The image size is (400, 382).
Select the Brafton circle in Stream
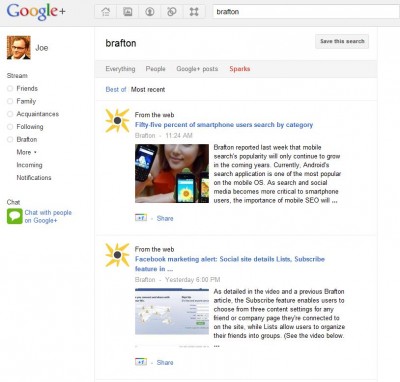coord(22,139)
